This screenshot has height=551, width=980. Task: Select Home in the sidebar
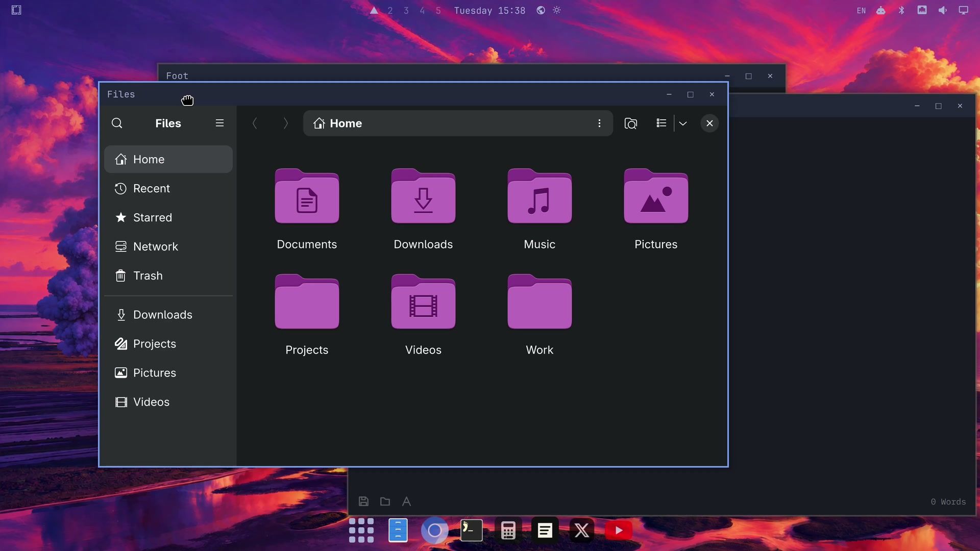168,159
